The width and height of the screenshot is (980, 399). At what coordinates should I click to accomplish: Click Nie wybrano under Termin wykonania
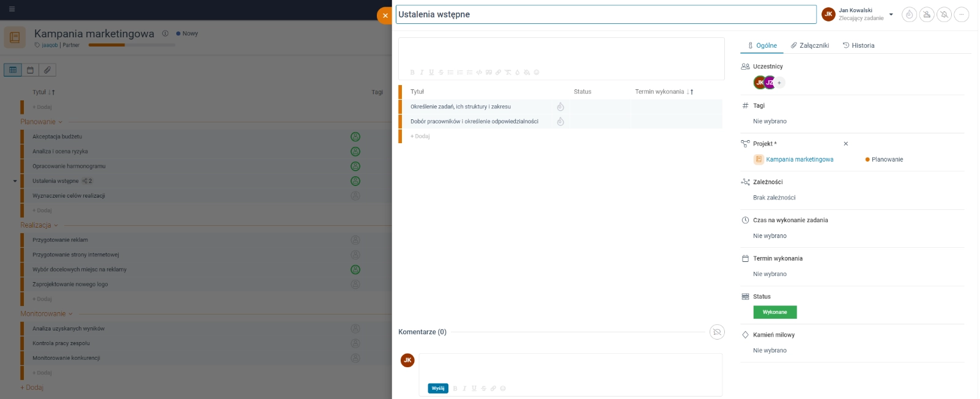coord(770,274)
